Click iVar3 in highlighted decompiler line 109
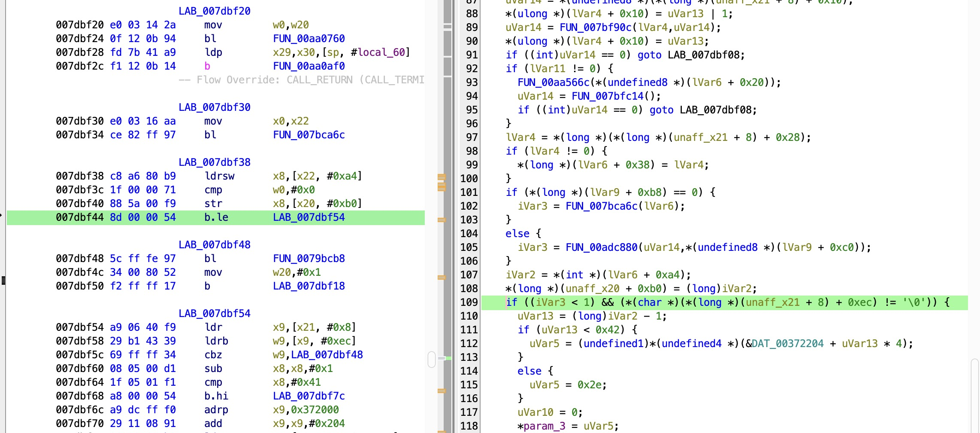 [550, 302]
